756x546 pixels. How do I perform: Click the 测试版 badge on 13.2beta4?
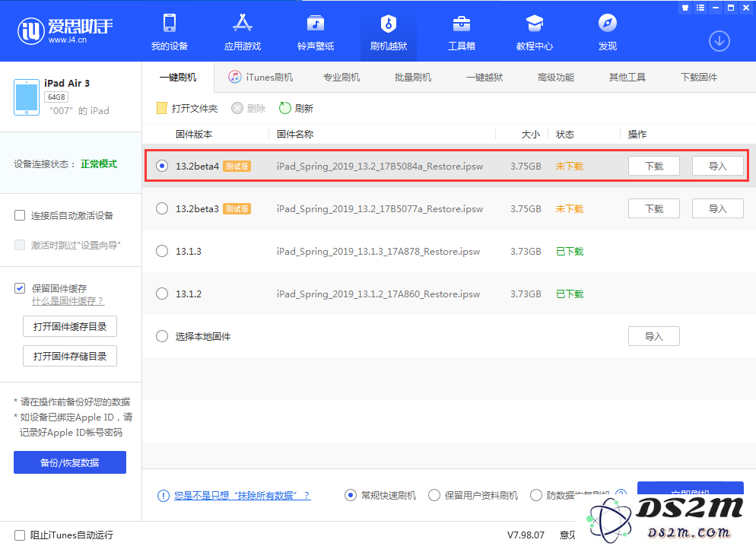click(237, 167)
